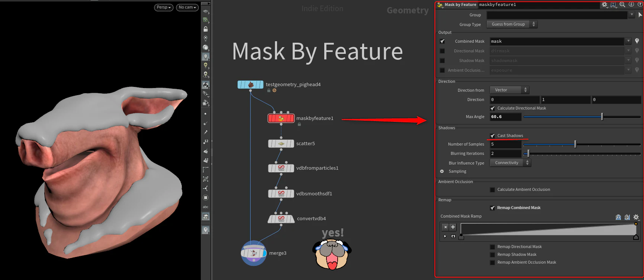Viewport: 644px width, 280px height.
Task: Toggle Remap Combined Mask checkbox
Action: click(493, 208)
